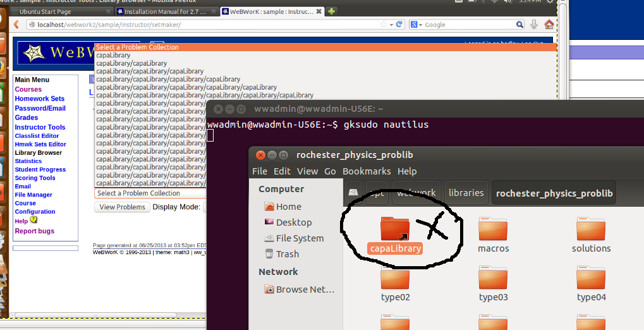Open the Google search engine dropdown
644x330 pixels.
coord(416,25)
